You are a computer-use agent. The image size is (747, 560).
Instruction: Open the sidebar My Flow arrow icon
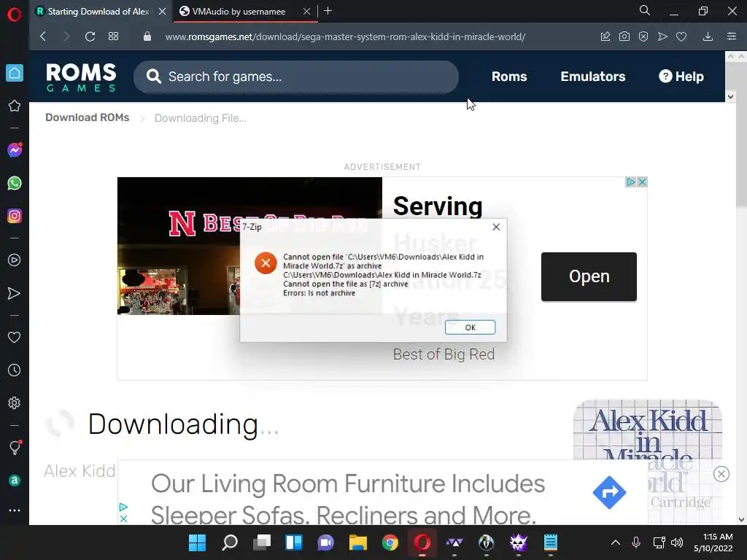(x=15, y=293)
